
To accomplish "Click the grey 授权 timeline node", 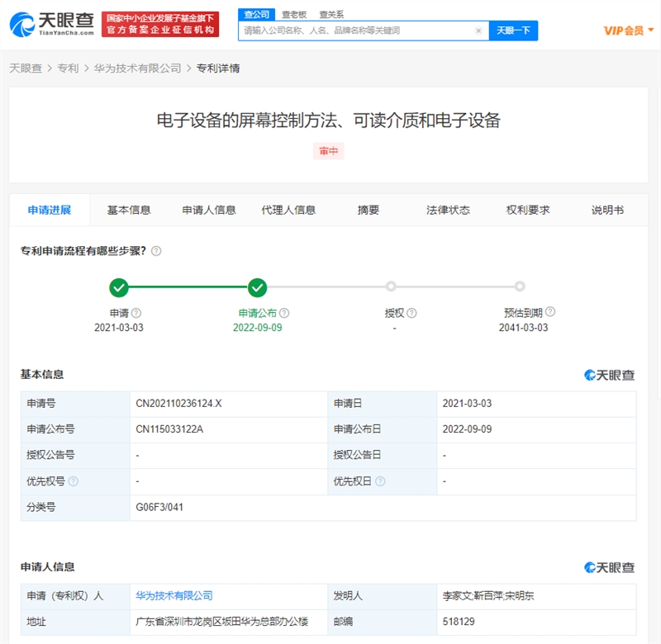I will click(x=391, y=286).
